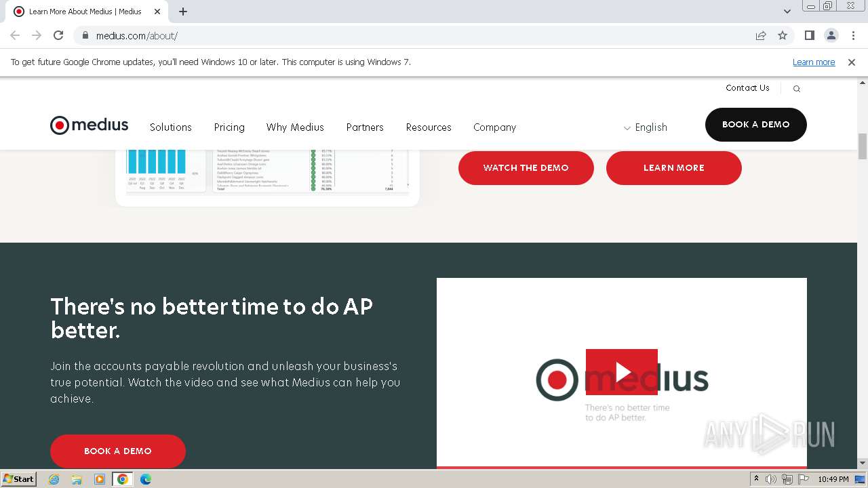Click the Chrome taskbar icon
The height and width of the screenshot is (488, 868).
pyautogui.click(x=123, y=479)
